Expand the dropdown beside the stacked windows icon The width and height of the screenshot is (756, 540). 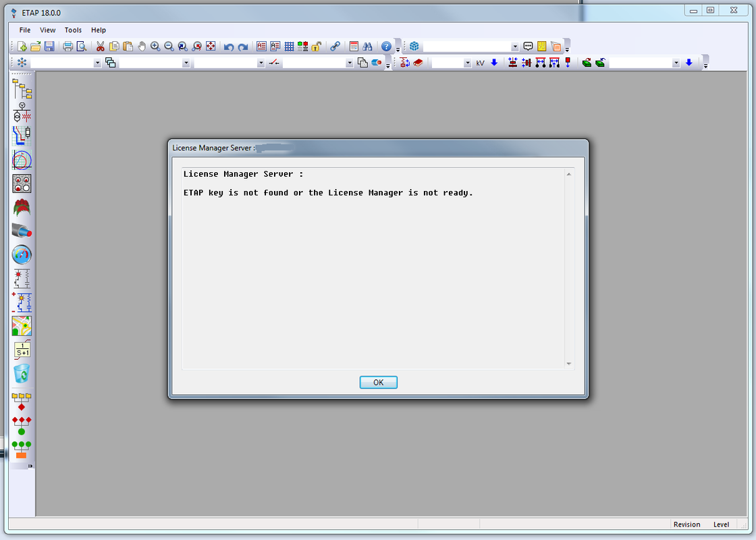(x=186, y=63)
